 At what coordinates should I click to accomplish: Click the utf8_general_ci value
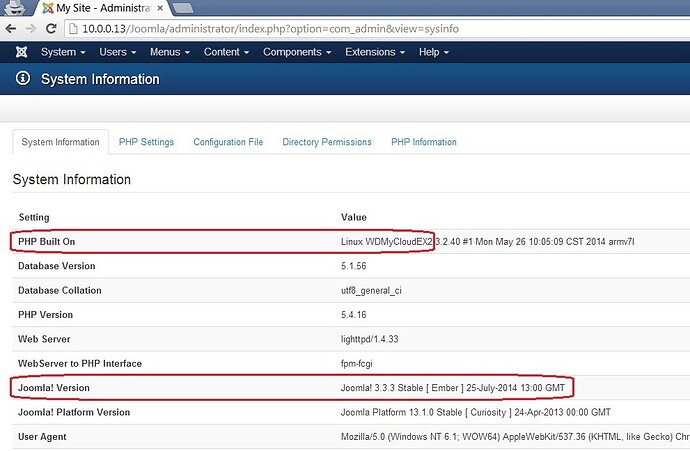click(x=371, y=290)
